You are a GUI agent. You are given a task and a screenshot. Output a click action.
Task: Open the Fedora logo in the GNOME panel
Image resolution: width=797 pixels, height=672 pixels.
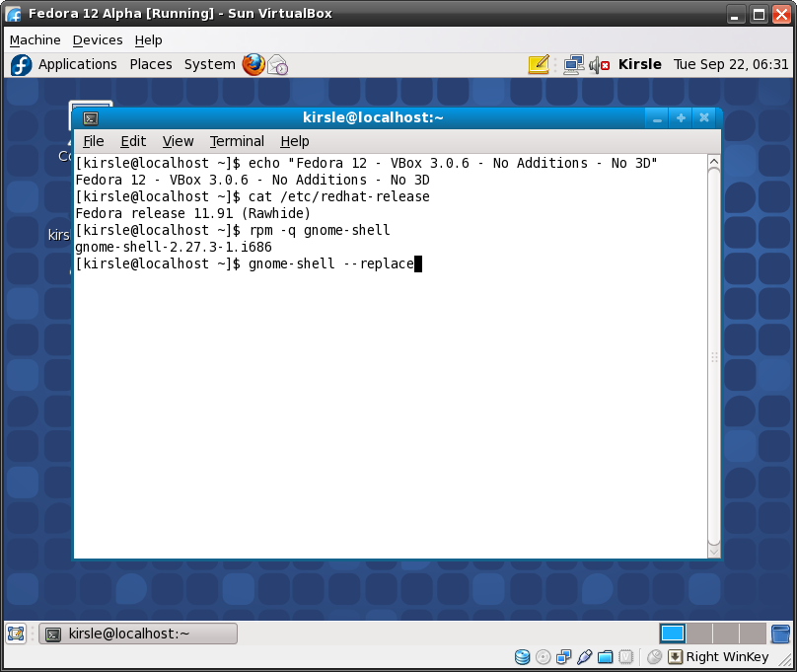tap(21, 65)
